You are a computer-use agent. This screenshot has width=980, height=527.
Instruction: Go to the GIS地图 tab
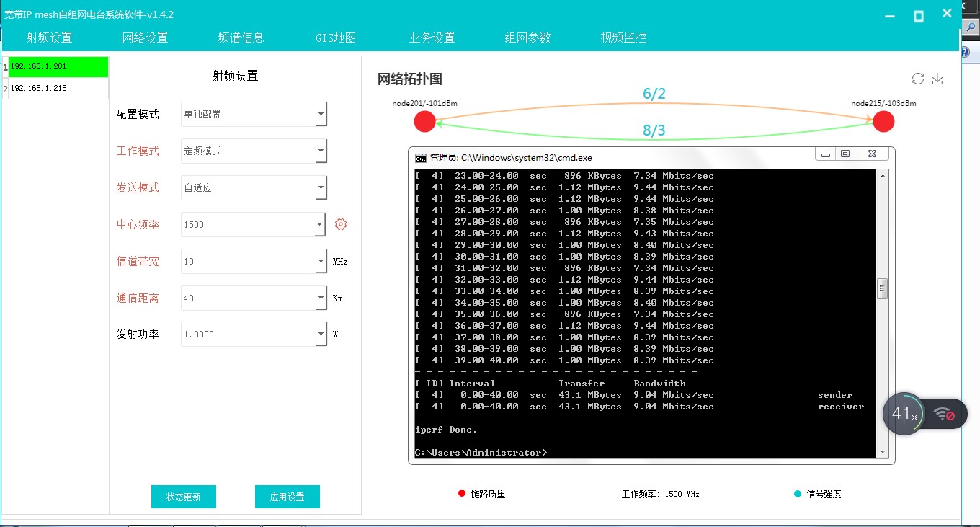(336, 37)
